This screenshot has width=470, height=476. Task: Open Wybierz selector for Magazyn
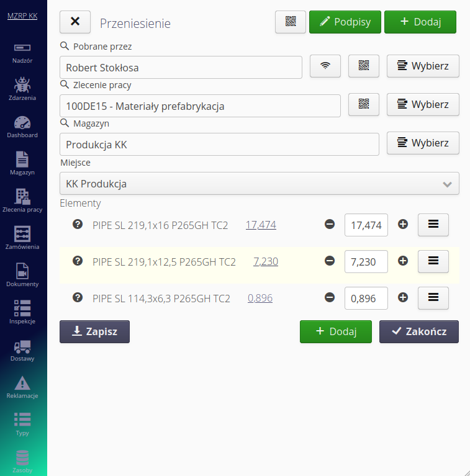(423, 143)
